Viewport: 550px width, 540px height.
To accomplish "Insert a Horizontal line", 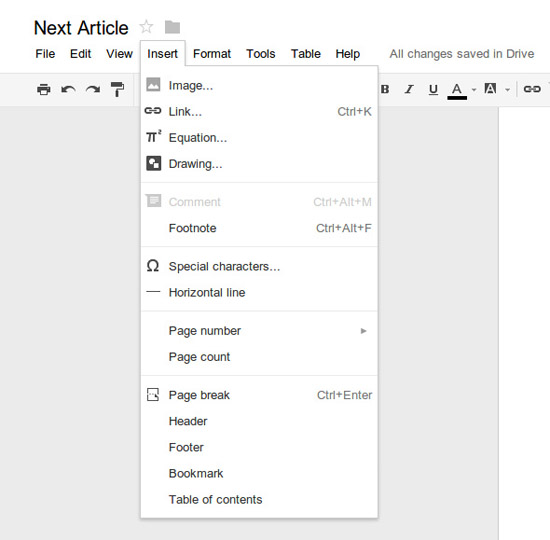I will point(259,292).
